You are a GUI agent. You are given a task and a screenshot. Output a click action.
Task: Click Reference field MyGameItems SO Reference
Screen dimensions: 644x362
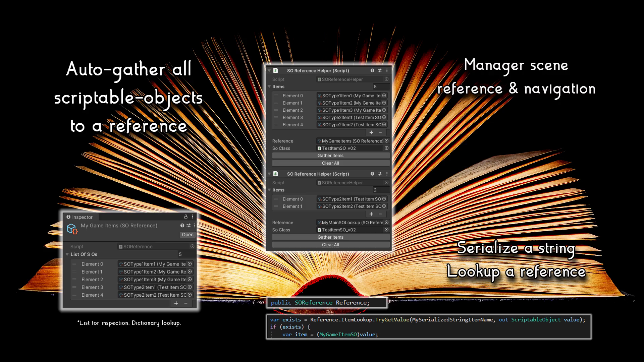click(352, 140)
